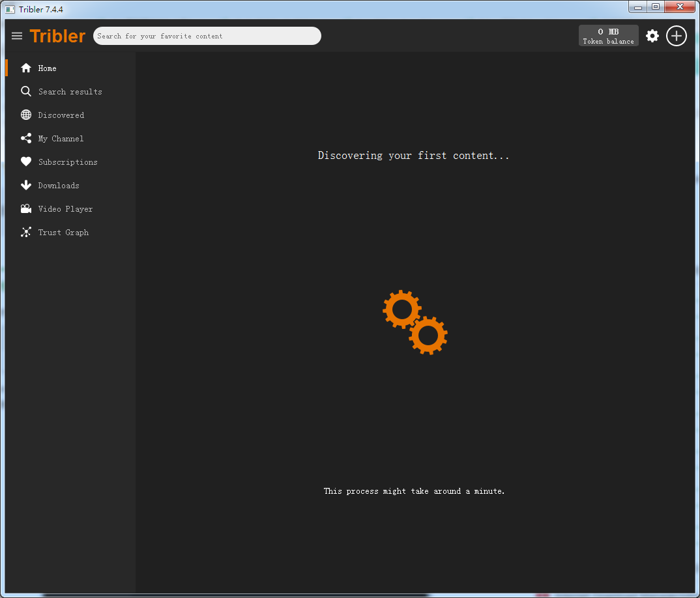The height and width of the screenshot is (598, 700).
Task: Select the Home menu label
Action: pos(47,68)
